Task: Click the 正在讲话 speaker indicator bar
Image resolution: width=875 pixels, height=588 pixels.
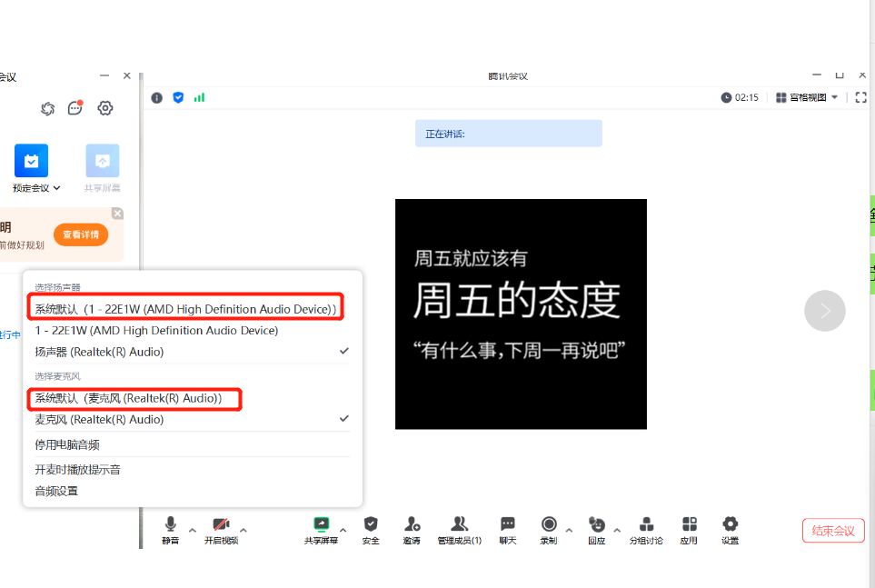Action: [x=508, y=134]
